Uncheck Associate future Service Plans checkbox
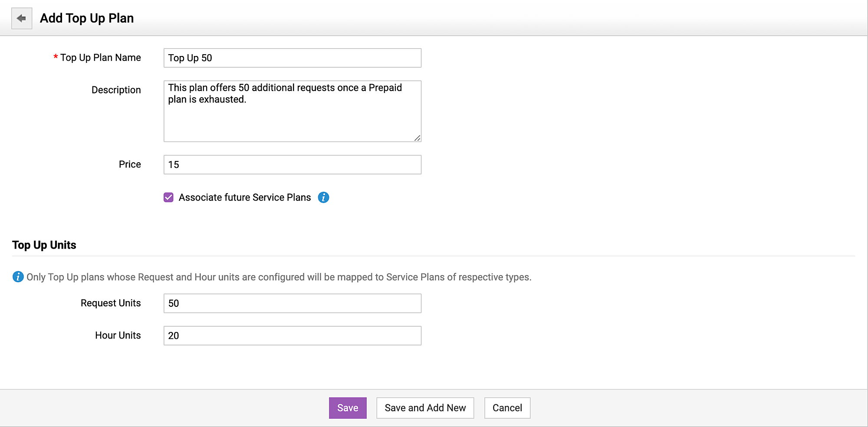 pos(169,197)
